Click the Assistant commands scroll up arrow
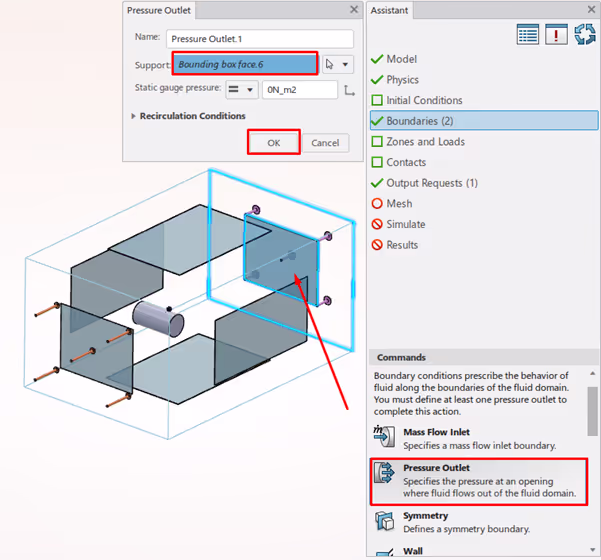601x560 pixels. pyautogui.click(x=593, y=373)
